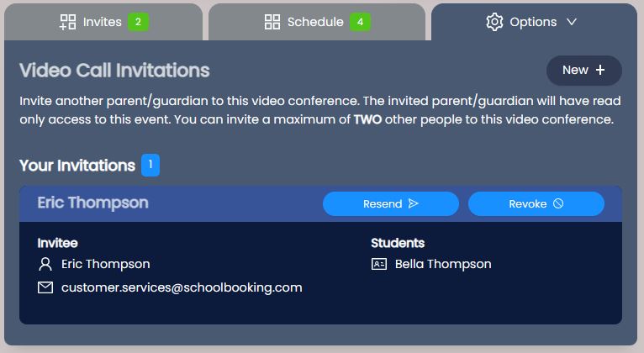Image resolution: width=644 pixels, height=353 pixels.
Task: Click the prohibited circle icon in Revoke
Action: point(558,203)
